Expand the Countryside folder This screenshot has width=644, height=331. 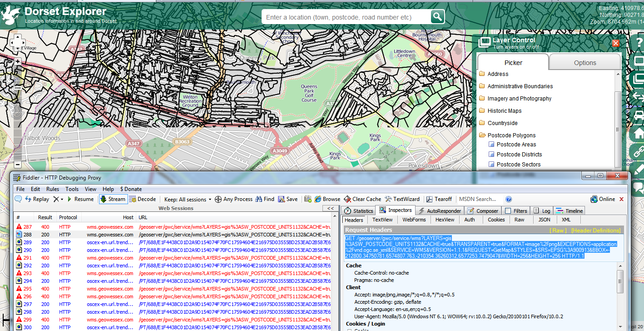coord(498,123)
